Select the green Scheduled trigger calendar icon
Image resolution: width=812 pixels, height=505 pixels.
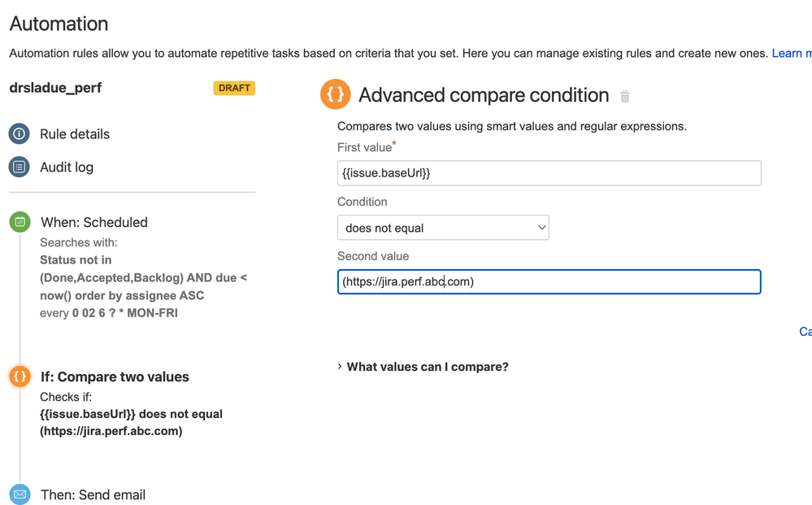(20, 222)
